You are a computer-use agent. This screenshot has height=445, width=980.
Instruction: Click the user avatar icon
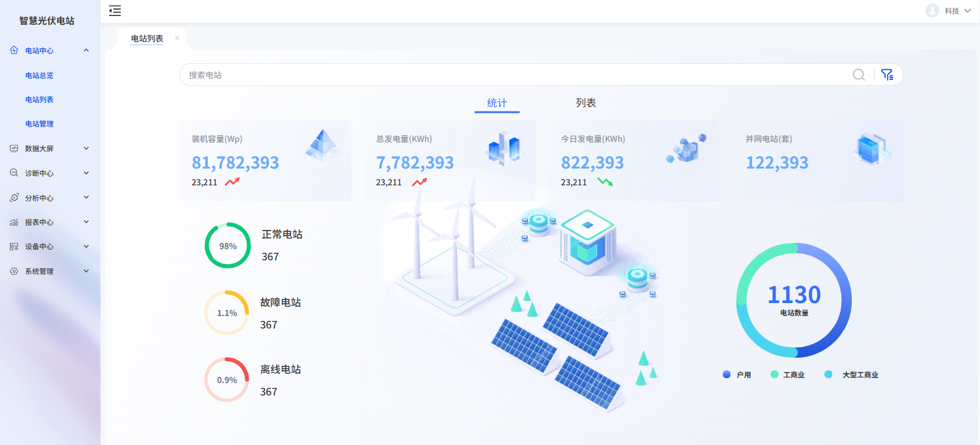[932, 11]
